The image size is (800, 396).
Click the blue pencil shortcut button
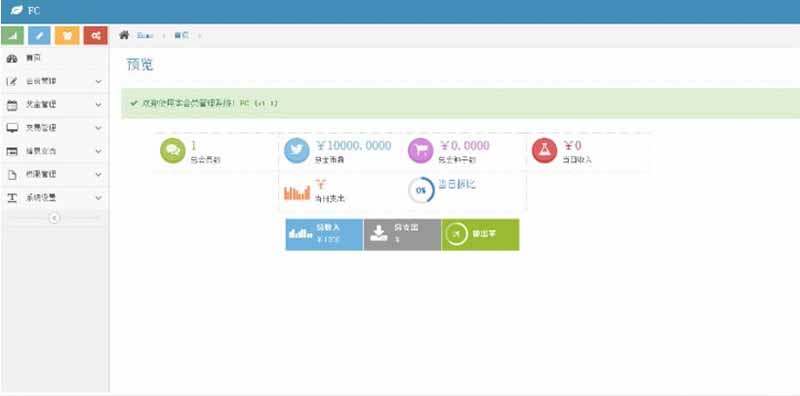pyautogui.click(x=40, y=35)
